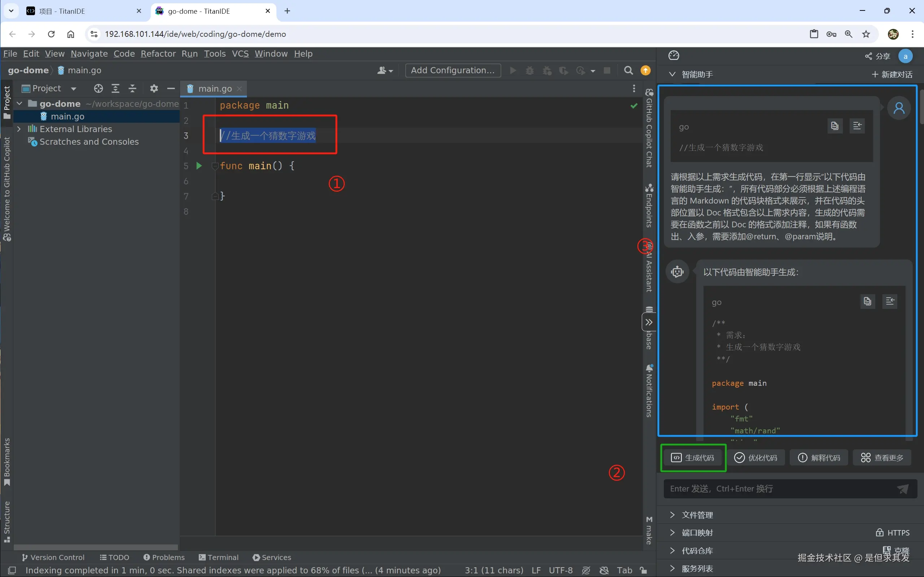Open Project panel settings gear
Image resolution: width=924 pixels, height=577 pixels.
pyautogui.click(x=154, y=88)
